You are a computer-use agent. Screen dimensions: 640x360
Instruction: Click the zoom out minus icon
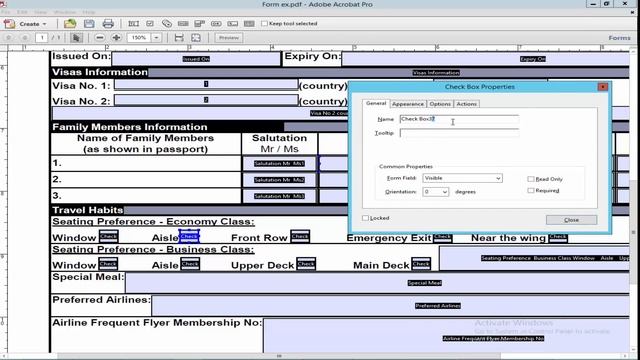click(100, 38)
